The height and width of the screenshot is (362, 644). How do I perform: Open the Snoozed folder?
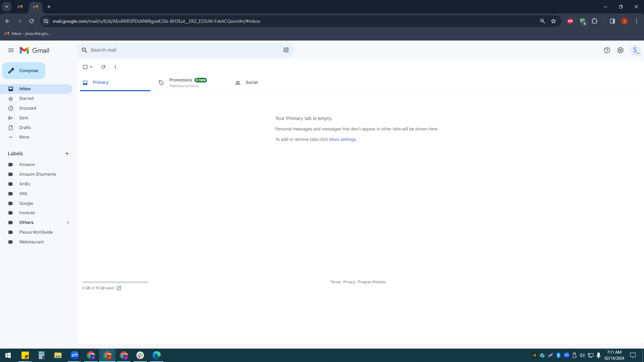[36, 108]
